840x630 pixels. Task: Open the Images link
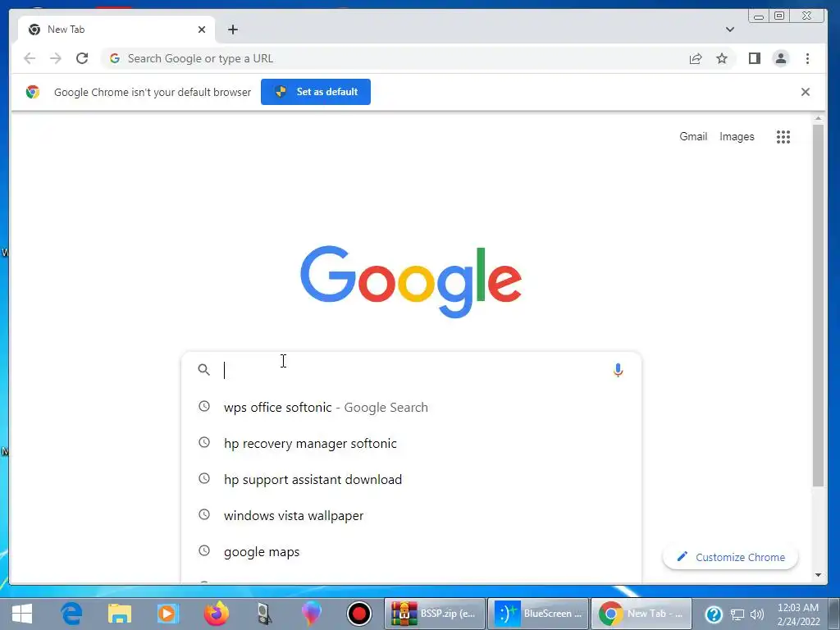(x=737, y=137)
